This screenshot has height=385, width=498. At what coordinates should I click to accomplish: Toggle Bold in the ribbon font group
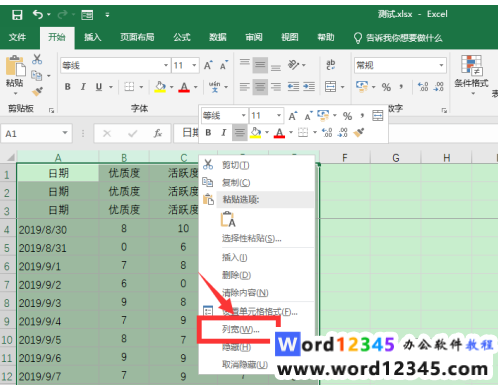point(68,87)
